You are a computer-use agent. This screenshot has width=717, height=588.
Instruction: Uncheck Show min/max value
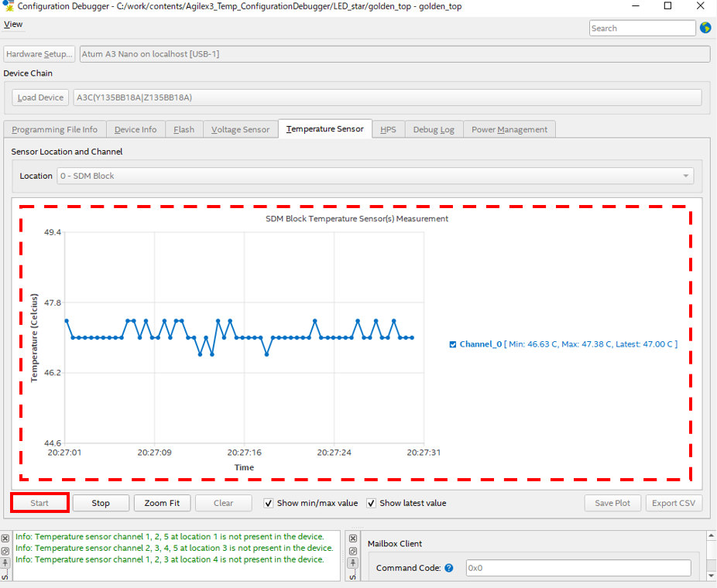point(269,503)
